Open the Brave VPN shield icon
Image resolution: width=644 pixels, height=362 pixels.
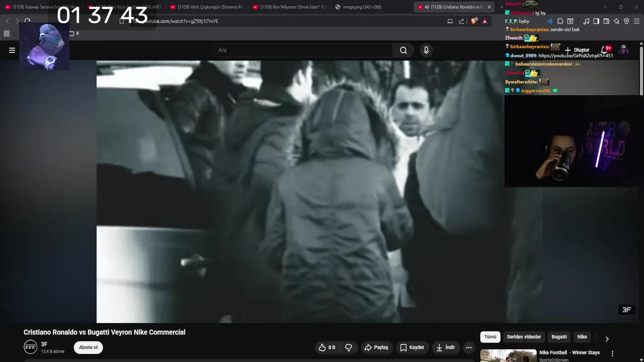point(626,21)
